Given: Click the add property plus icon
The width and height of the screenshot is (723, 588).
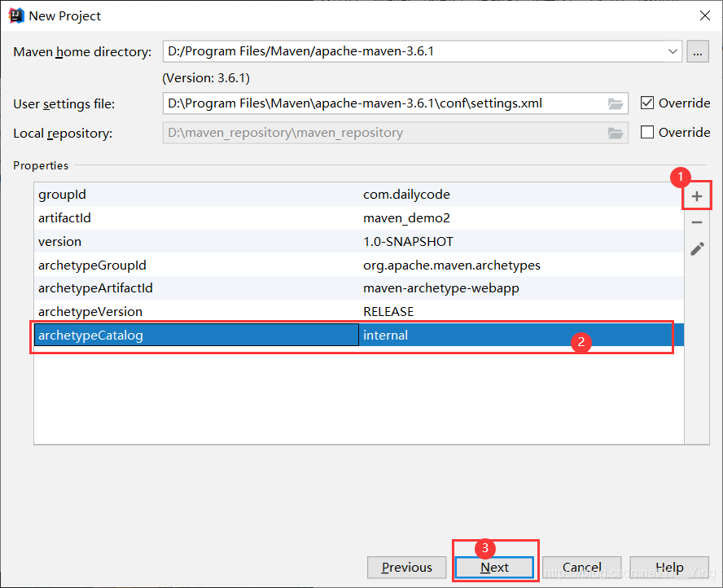Looking at the screenshot, I should [x=697, y=196].
